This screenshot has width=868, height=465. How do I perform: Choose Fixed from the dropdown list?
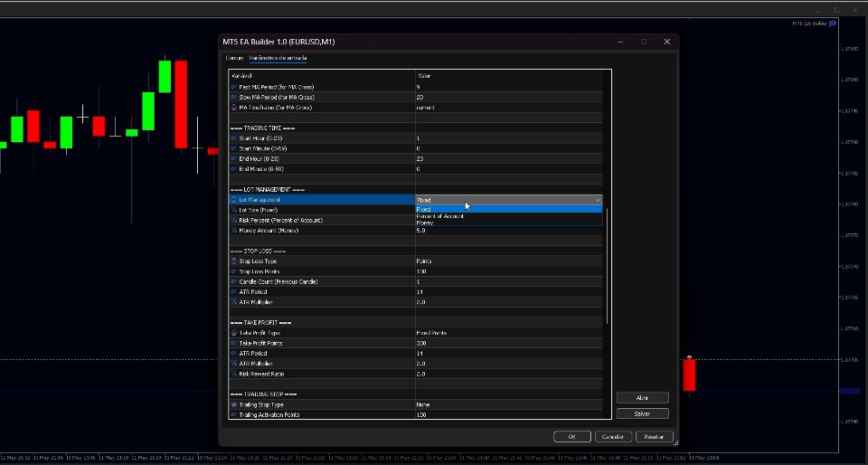[x=509, y=209]
